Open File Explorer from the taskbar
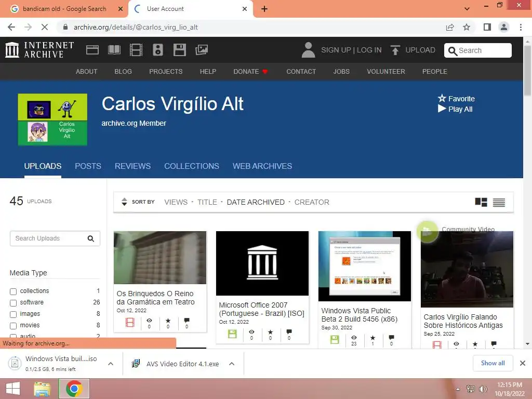 (x=42, y=389)
